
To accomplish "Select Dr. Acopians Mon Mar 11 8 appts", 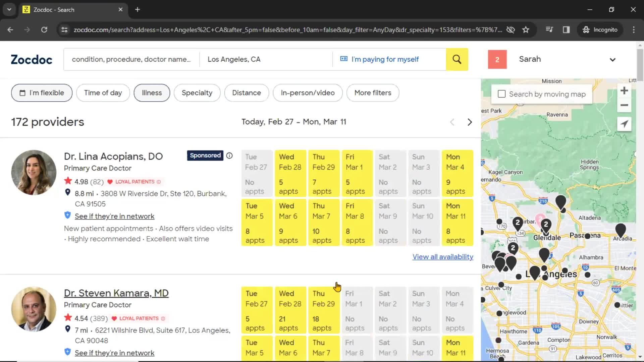I will click(x=458, y=223).
